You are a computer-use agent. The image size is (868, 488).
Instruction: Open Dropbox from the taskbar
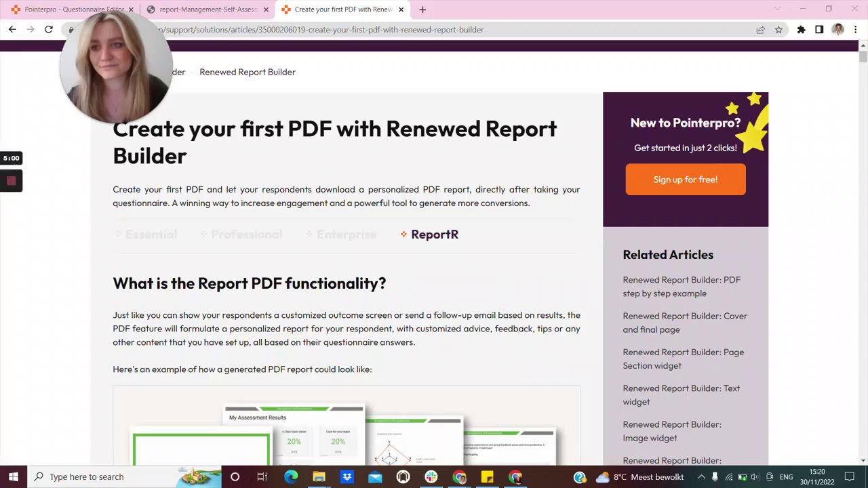pyautogui.click(x=347, y=477)
